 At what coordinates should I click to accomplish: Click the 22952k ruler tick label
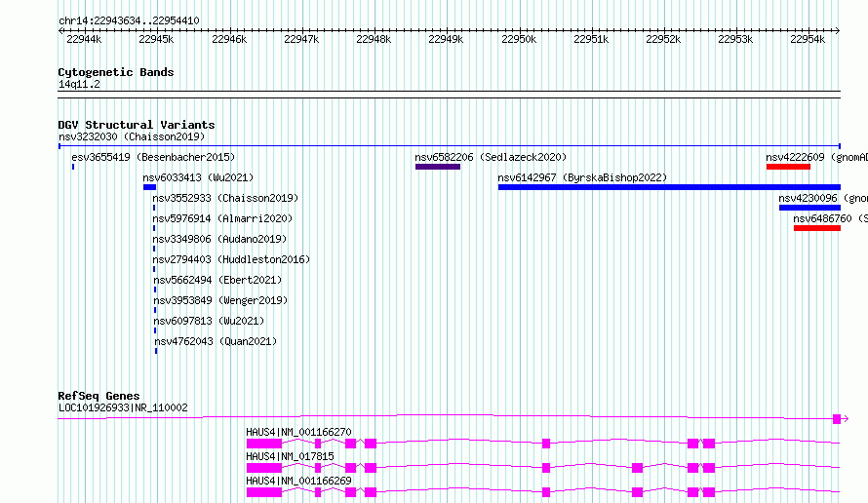(x=663, y=39)
